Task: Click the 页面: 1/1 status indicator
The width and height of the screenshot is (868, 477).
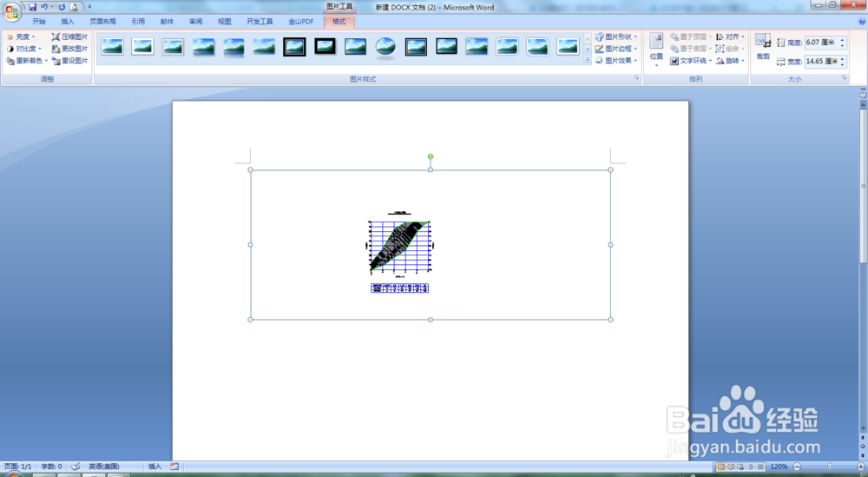Action: pyautogui.click(x=17, y=467)
